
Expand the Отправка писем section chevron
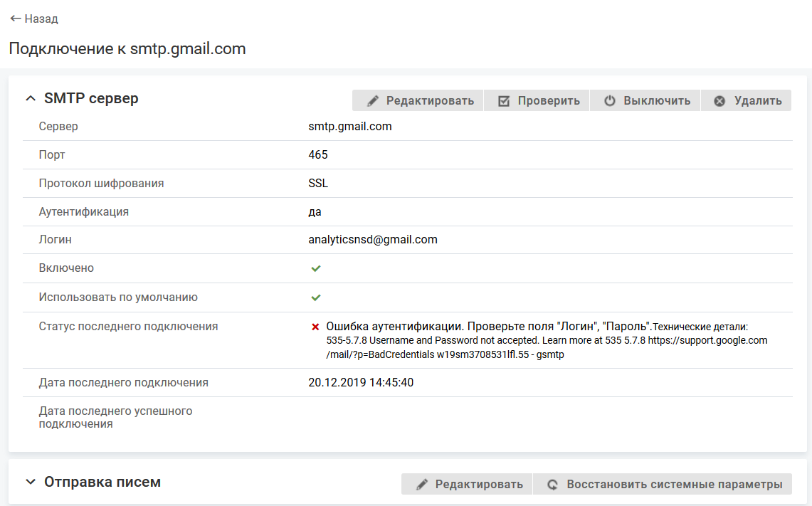(x=30, y=483)
